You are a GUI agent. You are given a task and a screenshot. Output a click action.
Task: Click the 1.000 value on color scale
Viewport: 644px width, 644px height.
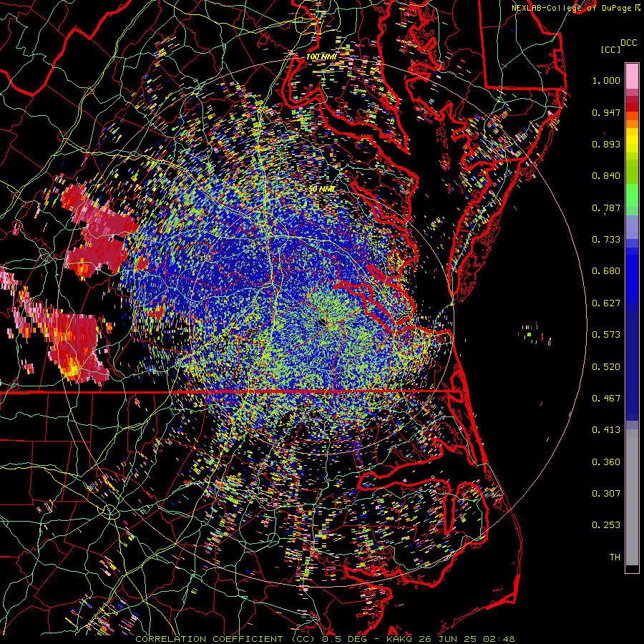click(606, 80)
